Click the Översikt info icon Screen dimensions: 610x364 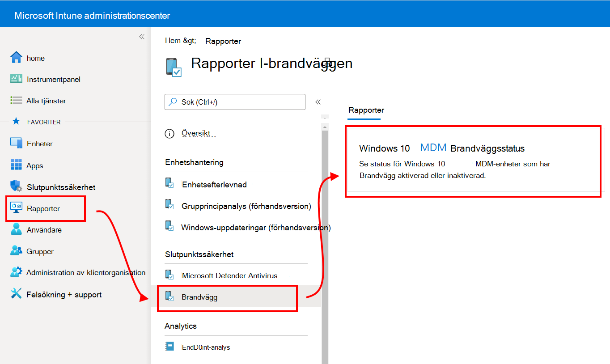point(169,133)
